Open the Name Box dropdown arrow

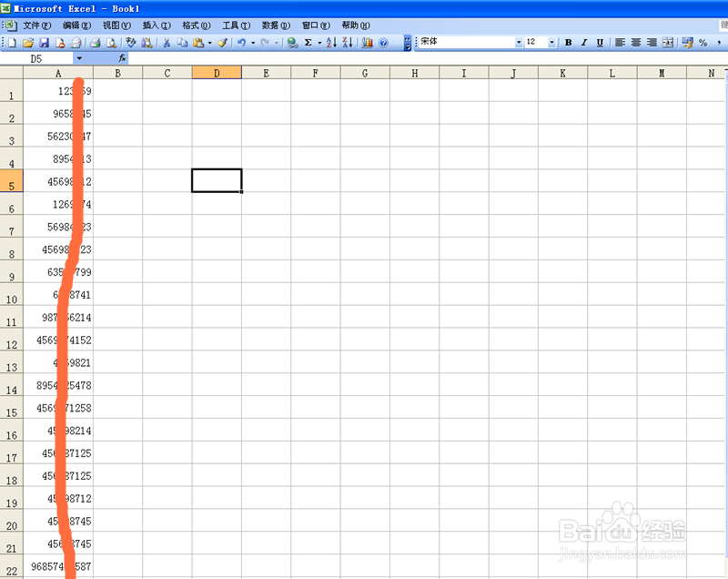point(79,58)
